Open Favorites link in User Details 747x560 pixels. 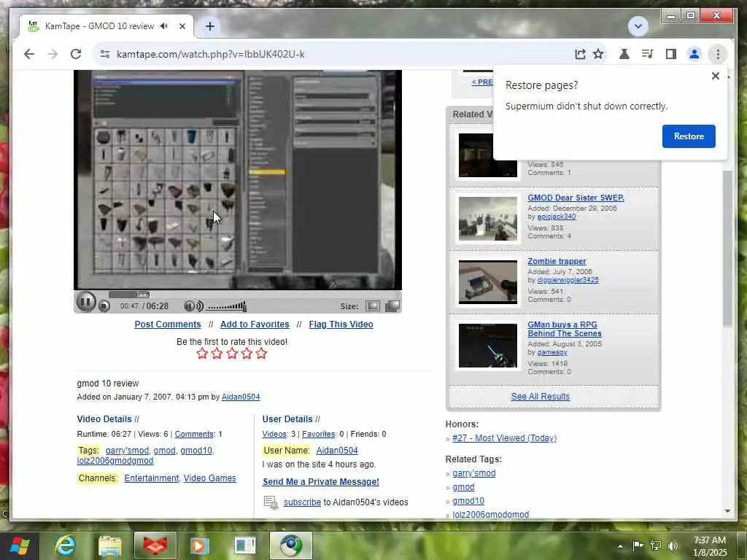(x=318, y=434)
